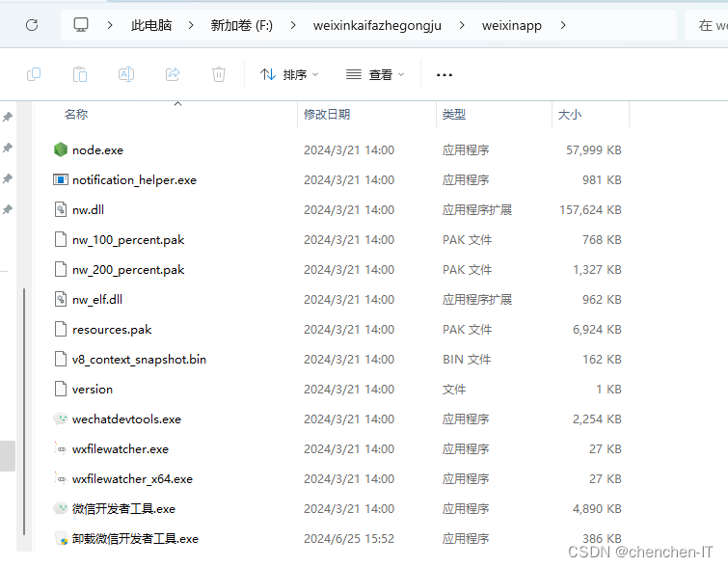Go to 新加卷 (F:) in breadcrumb

241,25
